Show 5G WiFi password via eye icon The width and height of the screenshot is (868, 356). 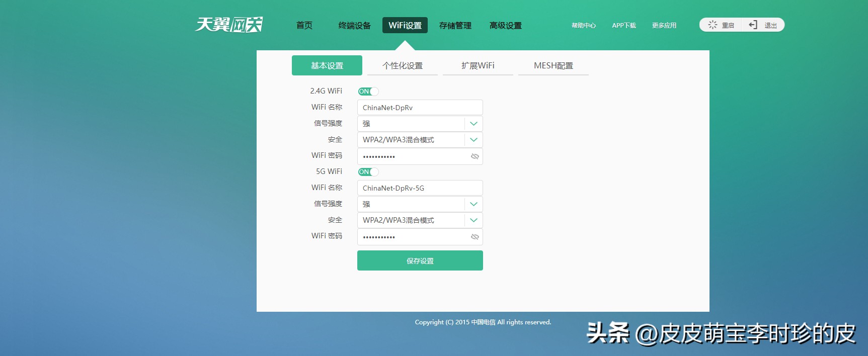coord(475,237)
